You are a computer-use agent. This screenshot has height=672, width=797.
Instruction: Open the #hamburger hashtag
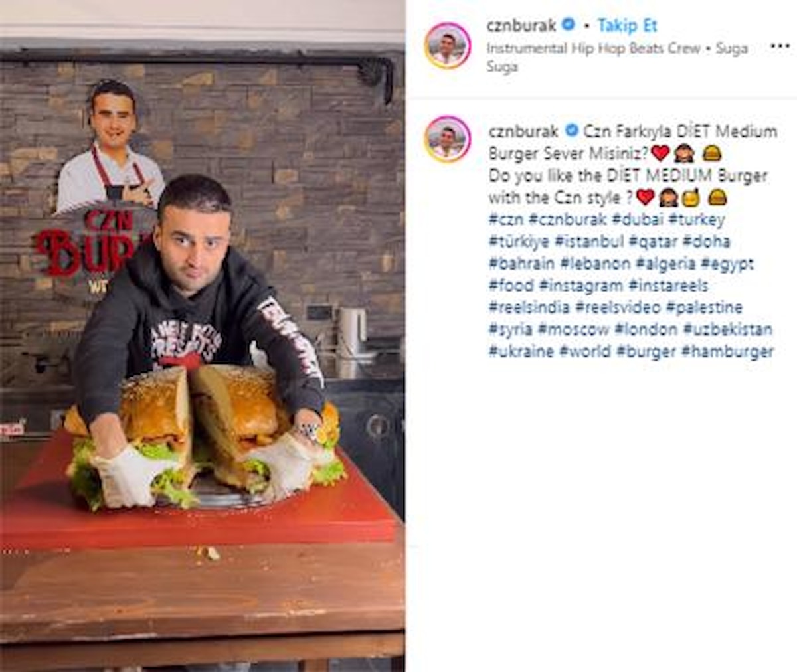(x=727, y=351)
